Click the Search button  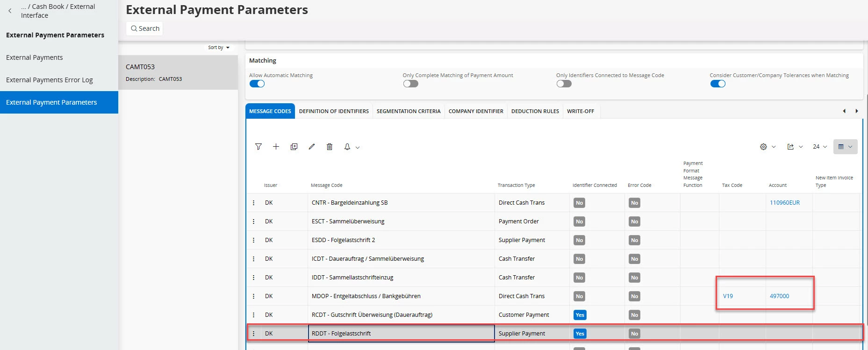(x=145, y=29)
